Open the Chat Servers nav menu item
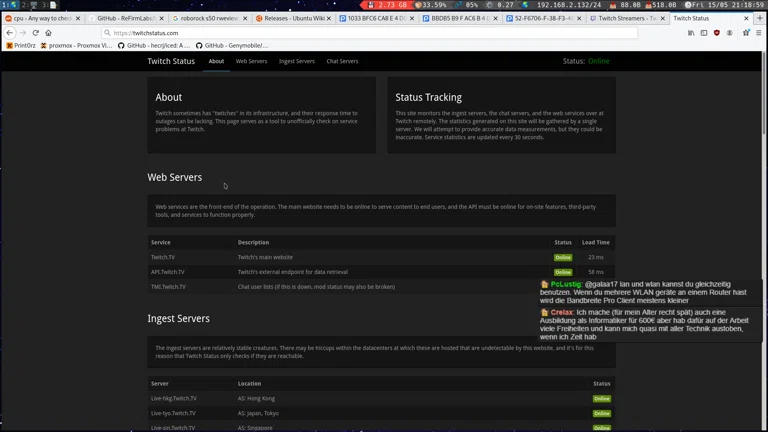 pos(342,61)
